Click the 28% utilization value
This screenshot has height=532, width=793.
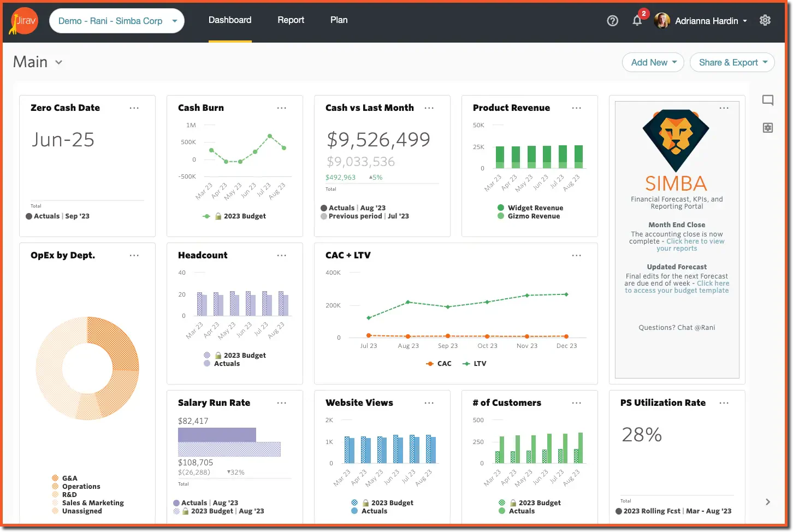click(642, 435)
